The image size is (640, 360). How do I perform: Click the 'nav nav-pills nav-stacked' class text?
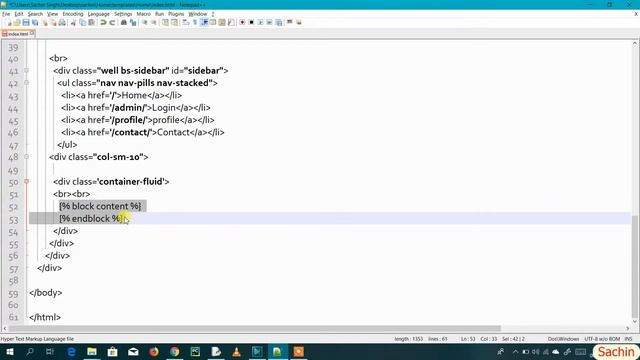154,83
